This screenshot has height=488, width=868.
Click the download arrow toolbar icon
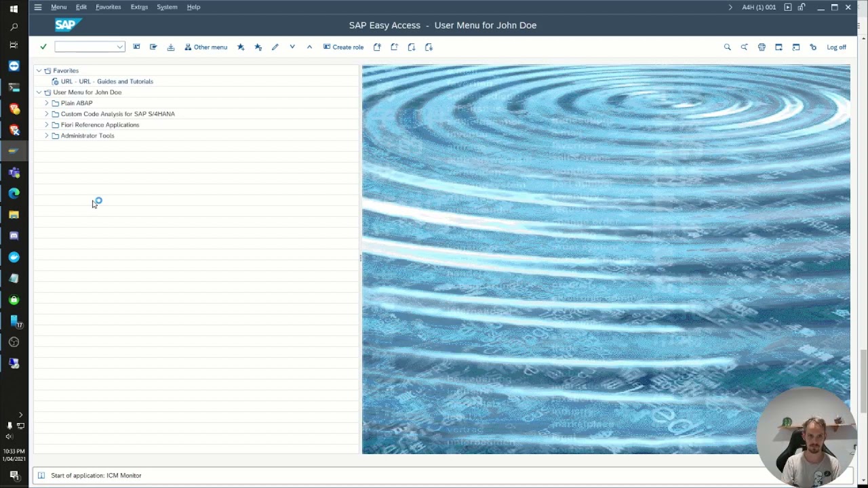tap(171, 47)
